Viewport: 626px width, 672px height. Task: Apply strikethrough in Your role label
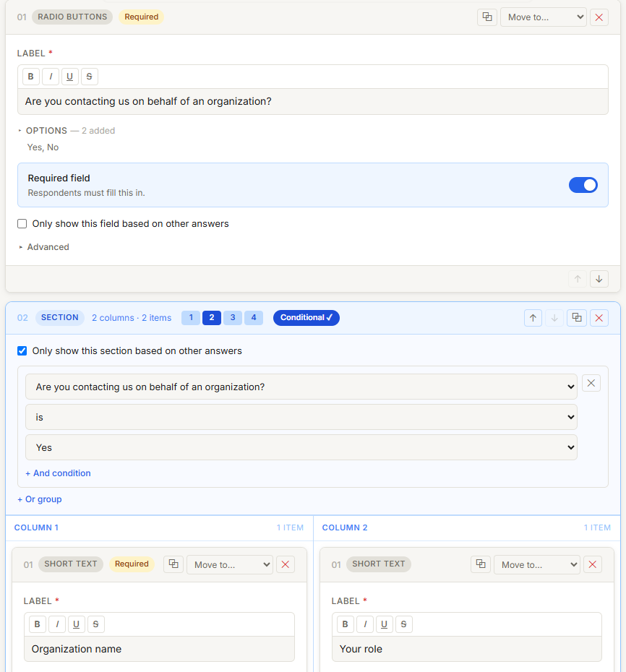pos(403,624)
